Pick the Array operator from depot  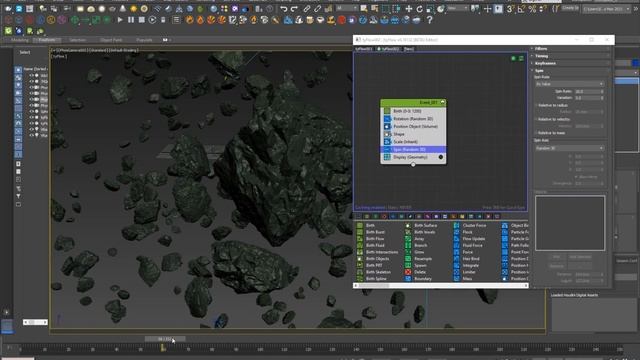[419, 239]
